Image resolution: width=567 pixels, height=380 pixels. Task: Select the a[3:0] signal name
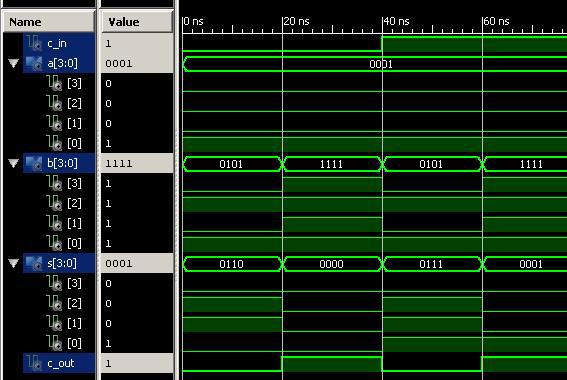click(62, 64)
